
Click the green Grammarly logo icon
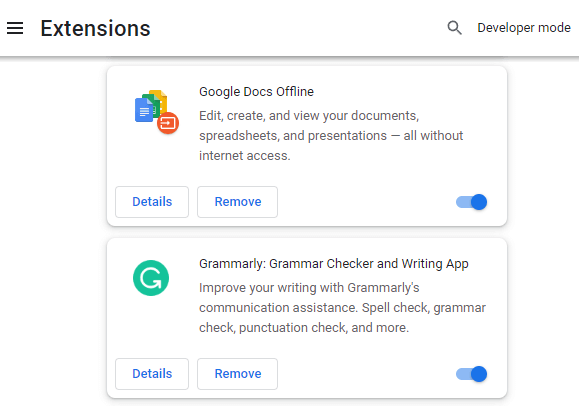[151, 278]
